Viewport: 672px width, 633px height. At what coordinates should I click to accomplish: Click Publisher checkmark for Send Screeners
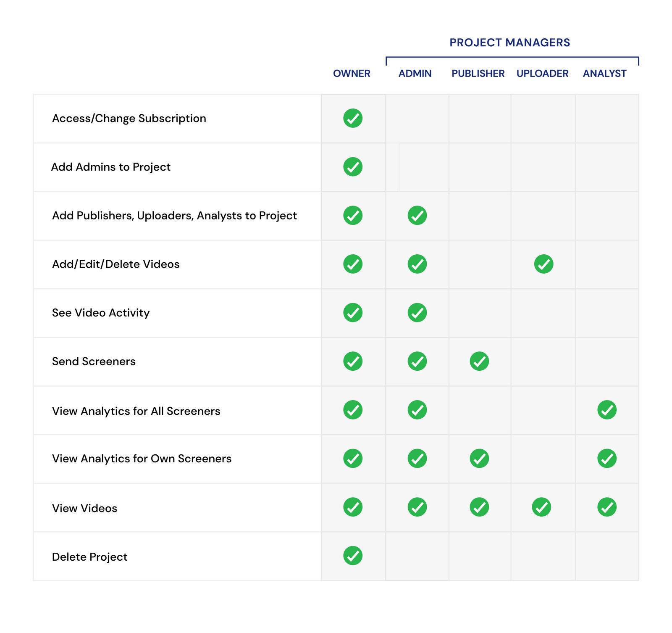479,361
